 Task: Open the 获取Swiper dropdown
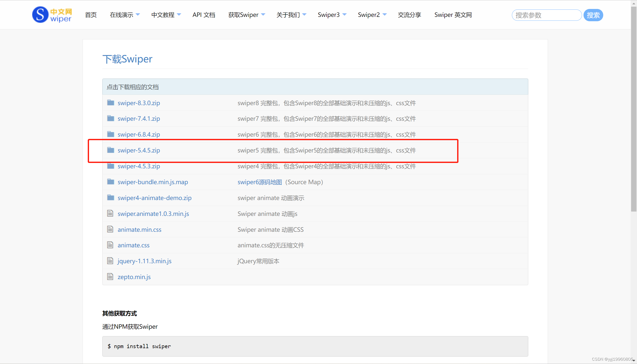pyautogui.click(x=246, y=15)
